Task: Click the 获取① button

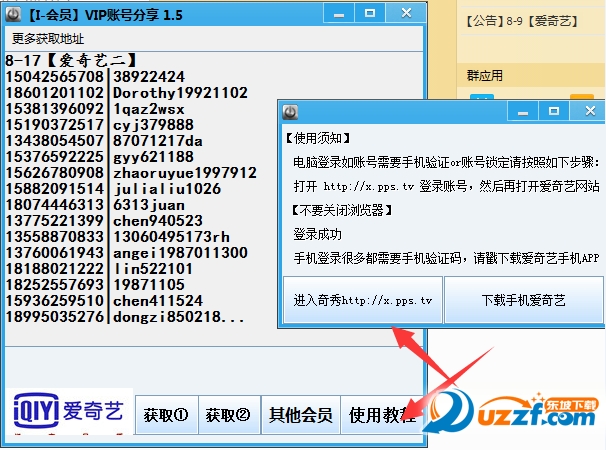Action: point(167,415)
